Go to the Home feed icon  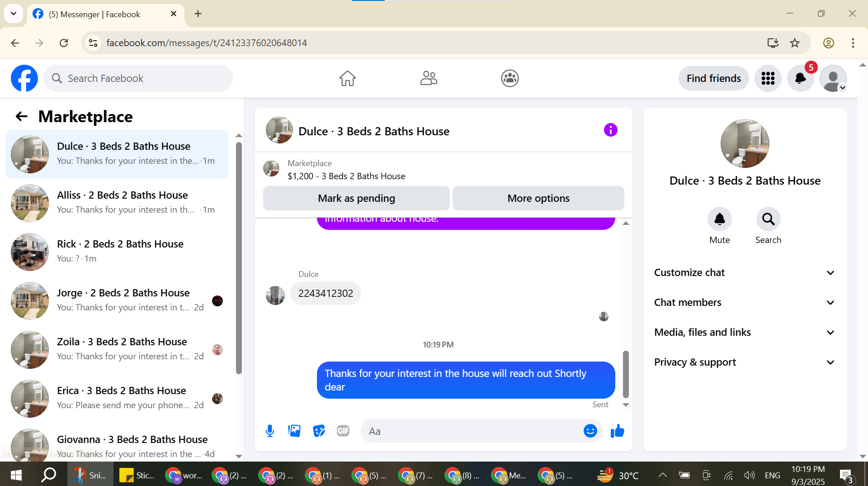point(347,78)
